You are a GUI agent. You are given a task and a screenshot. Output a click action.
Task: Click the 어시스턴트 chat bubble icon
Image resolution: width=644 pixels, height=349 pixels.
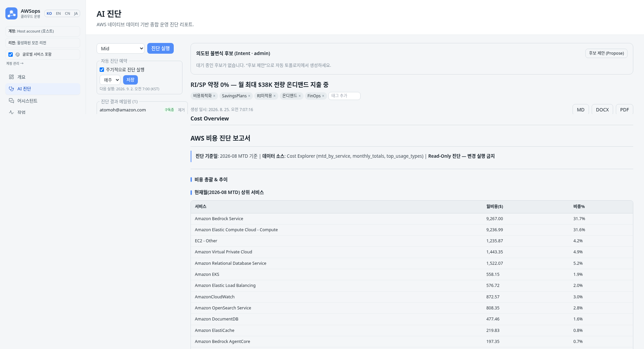pos(11,101)
